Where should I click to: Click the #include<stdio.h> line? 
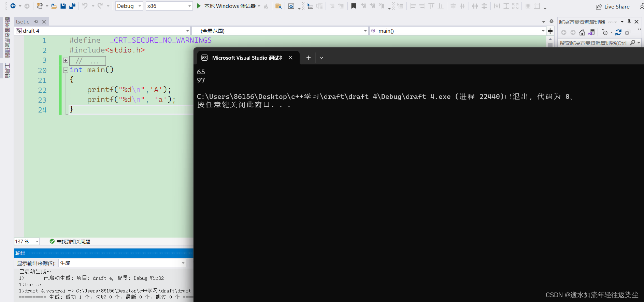(107, 50)
